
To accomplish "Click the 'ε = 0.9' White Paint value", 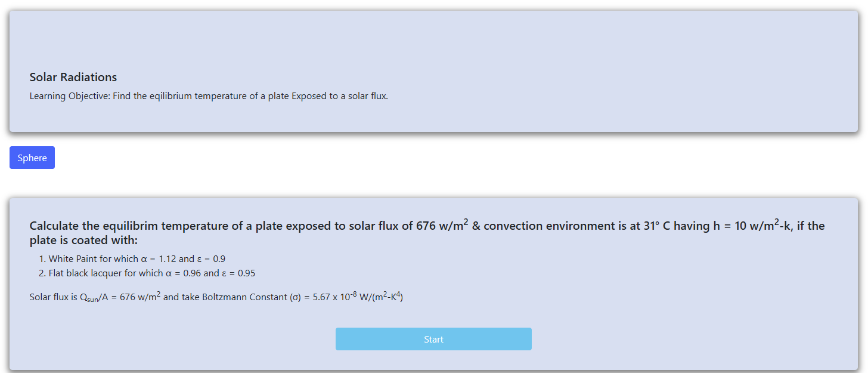I will click(x=211, y=259).
